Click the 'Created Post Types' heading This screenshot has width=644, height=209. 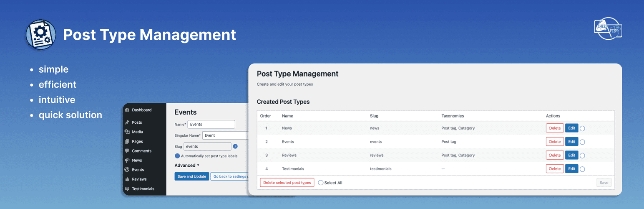point(283,102)
